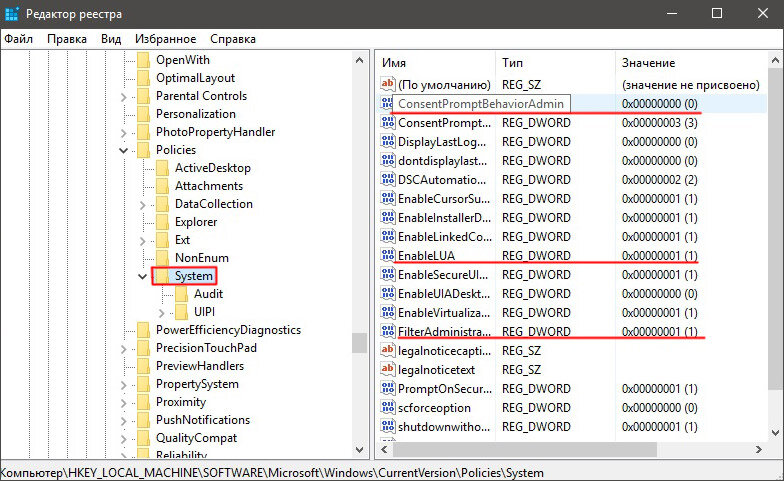Viewport: 784px width, 481px height.
Task: Collapse the System key expander
Action: click(x=142, y=276)
